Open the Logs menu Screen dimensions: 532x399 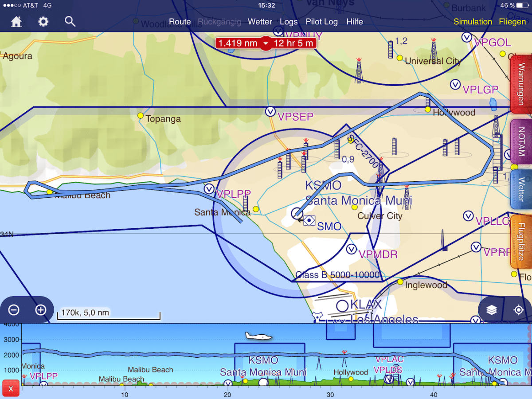tap(289, 22)
